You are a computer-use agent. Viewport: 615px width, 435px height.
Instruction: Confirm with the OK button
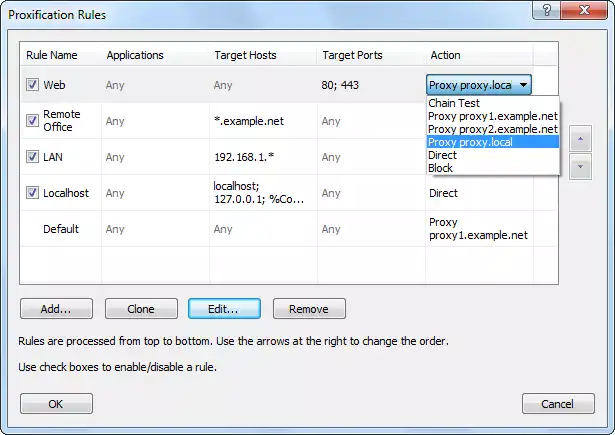click(56, 404)
